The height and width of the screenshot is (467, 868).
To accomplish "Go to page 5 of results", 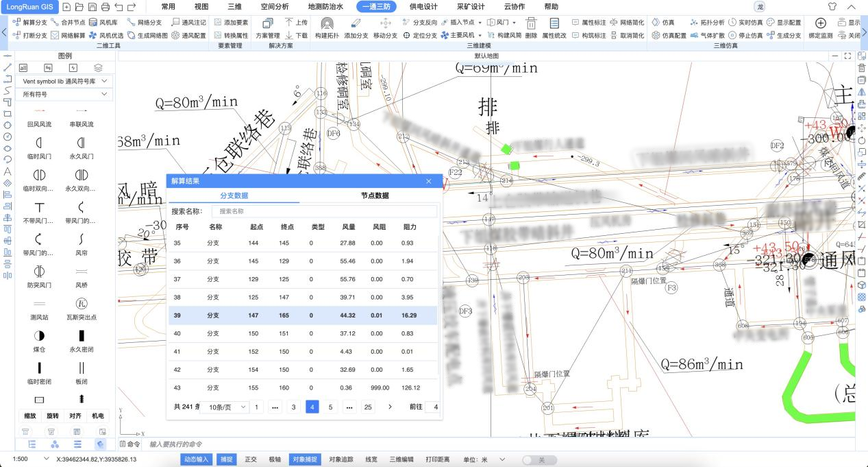I will pyautogui.click(x=330, y=407).
